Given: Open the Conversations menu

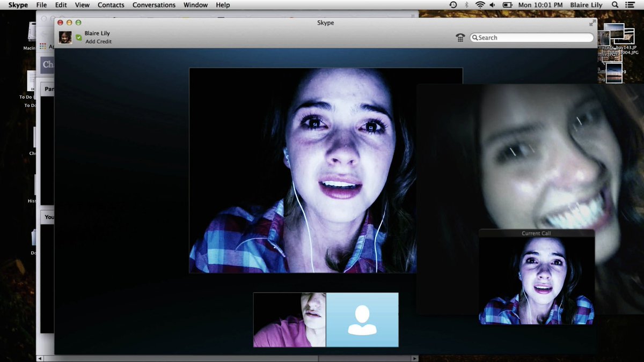Looking at the screenshot, I should (x=154, y=5).
